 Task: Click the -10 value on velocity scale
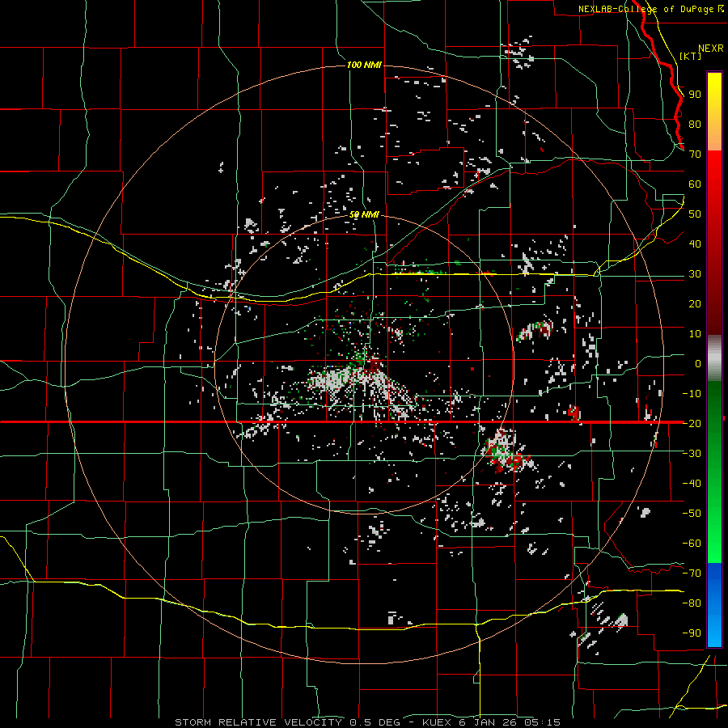click(692, 394)
